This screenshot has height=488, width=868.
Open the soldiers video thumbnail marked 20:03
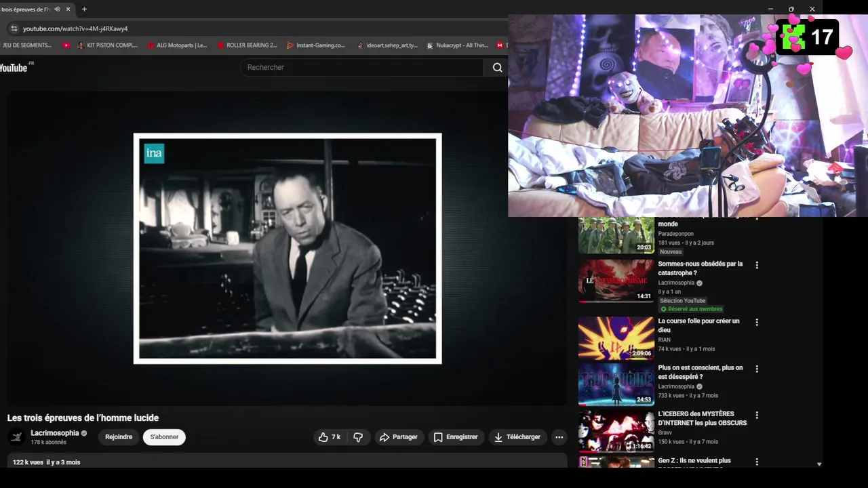(616, 235)
